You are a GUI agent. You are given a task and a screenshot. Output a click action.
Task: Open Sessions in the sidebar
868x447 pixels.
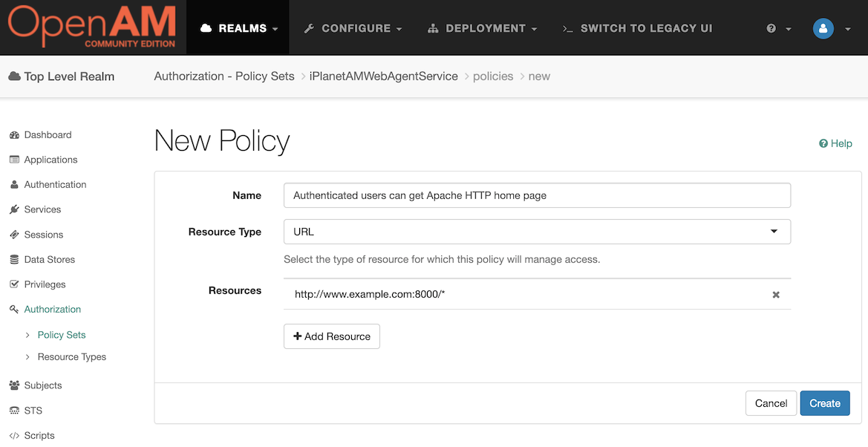44,235
